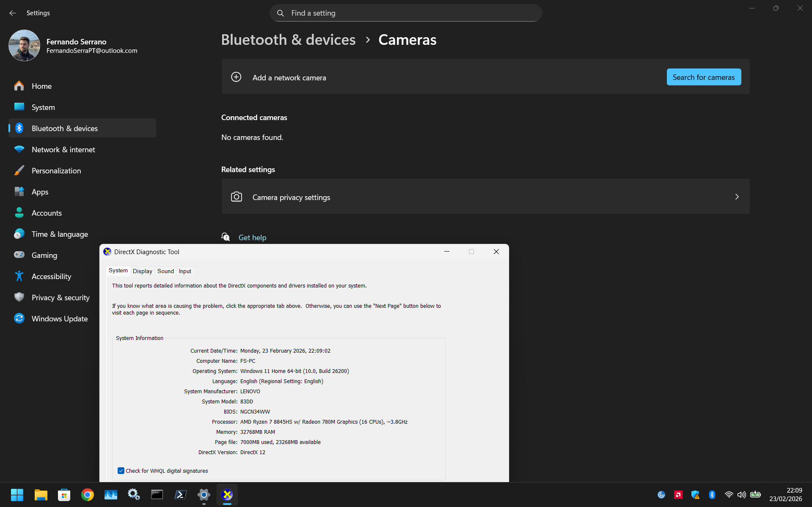Click the Find a setting search box

click(406, 13)
